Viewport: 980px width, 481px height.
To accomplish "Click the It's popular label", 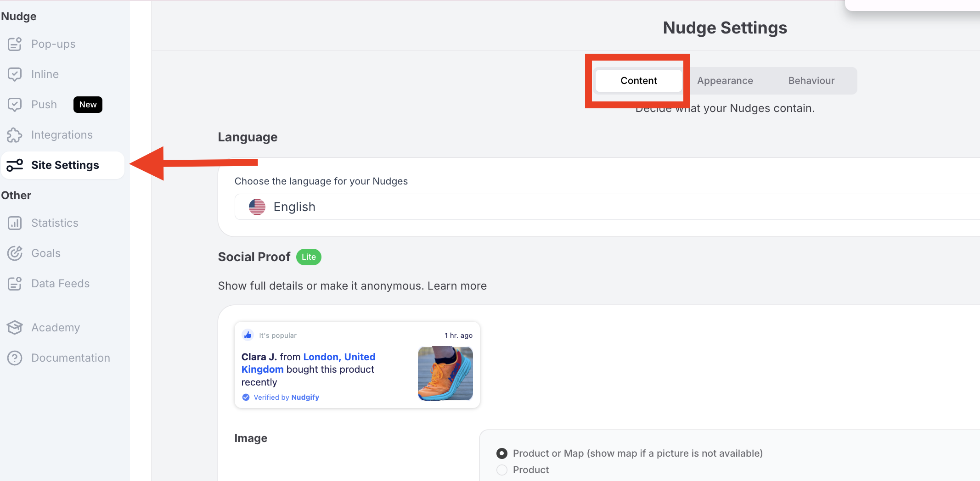I will (278, 336).
